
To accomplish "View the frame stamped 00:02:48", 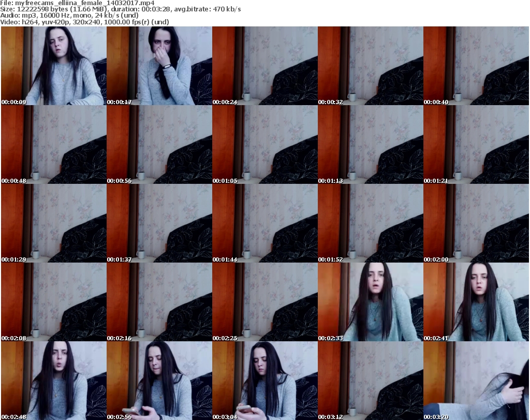I will coord(54,381).
